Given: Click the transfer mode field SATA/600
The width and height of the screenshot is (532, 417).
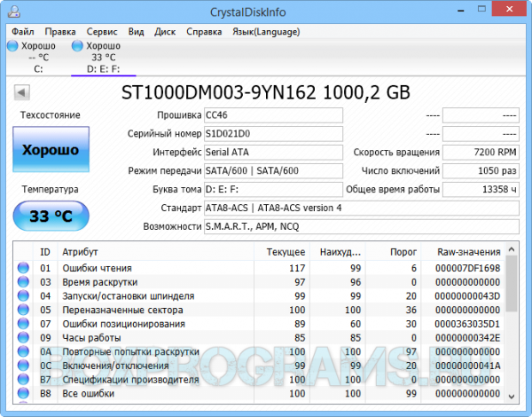Looking at the screenshot, I should click(273, 171).
